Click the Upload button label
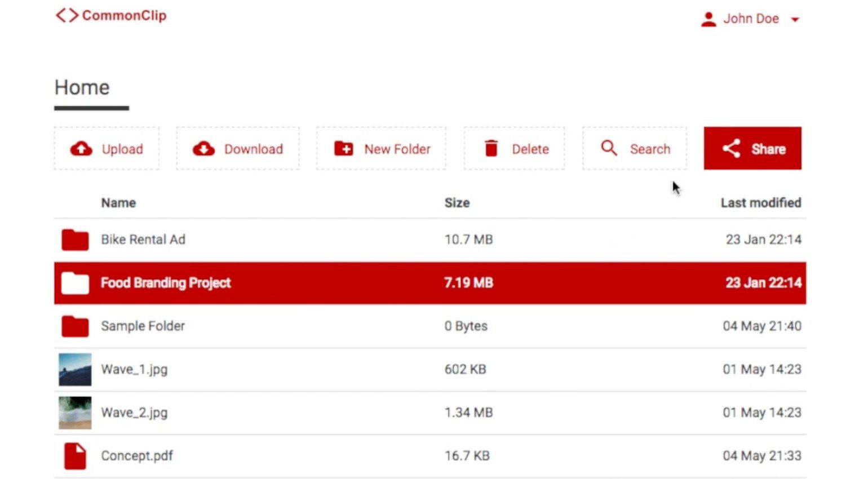This screenshot has height=479, width=868. [x=122, y=149]
